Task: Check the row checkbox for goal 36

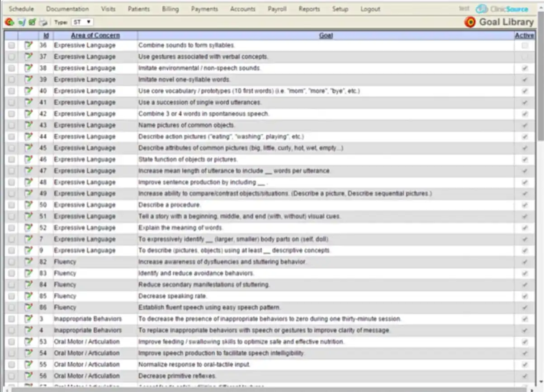Action: click(x=11, y=45)
